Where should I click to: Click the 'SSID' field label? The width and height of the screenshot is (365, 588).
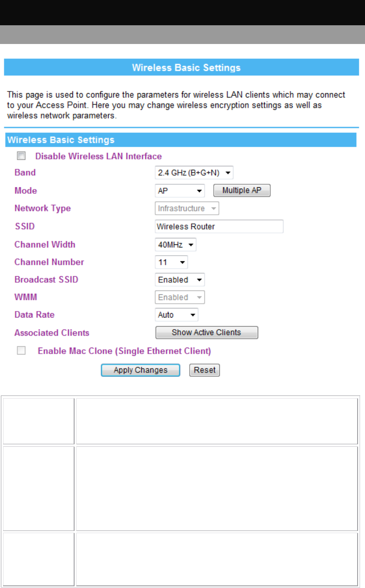coord(24,227)
